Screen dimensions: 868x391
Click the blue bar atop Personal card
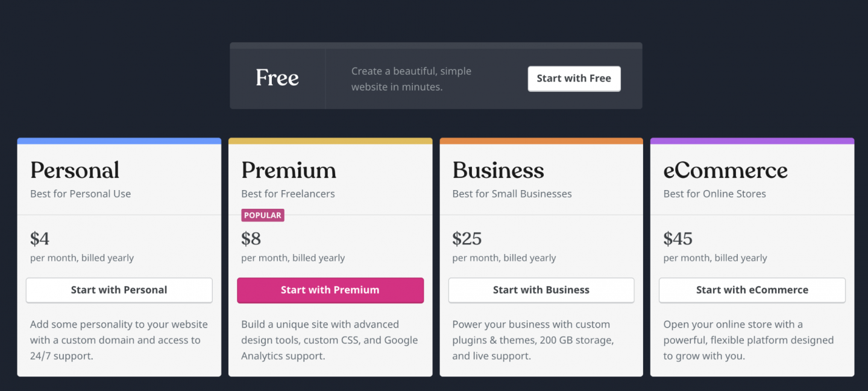coord(119,141)
